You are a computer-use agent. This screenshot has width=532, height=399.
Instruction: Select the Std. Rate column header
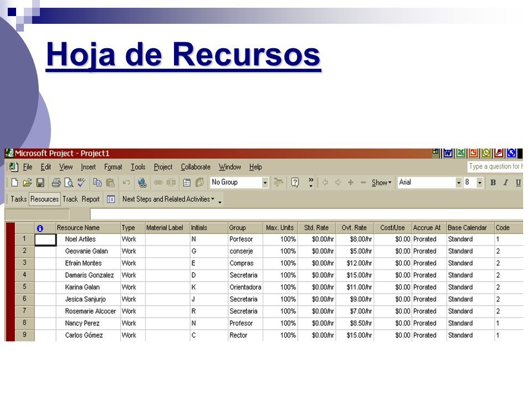316,228
